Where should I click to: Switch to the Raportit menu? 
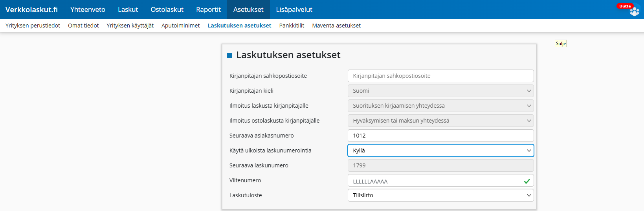pyautogui.click(x=208, y=9)
